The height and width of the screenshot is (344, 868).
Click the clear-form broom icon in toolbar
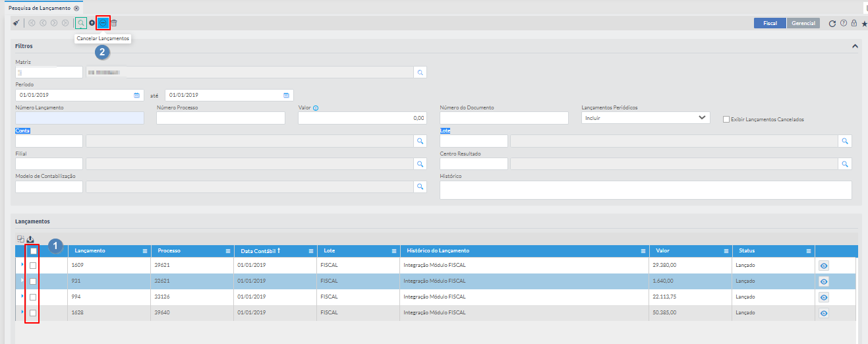click(16, 23)
